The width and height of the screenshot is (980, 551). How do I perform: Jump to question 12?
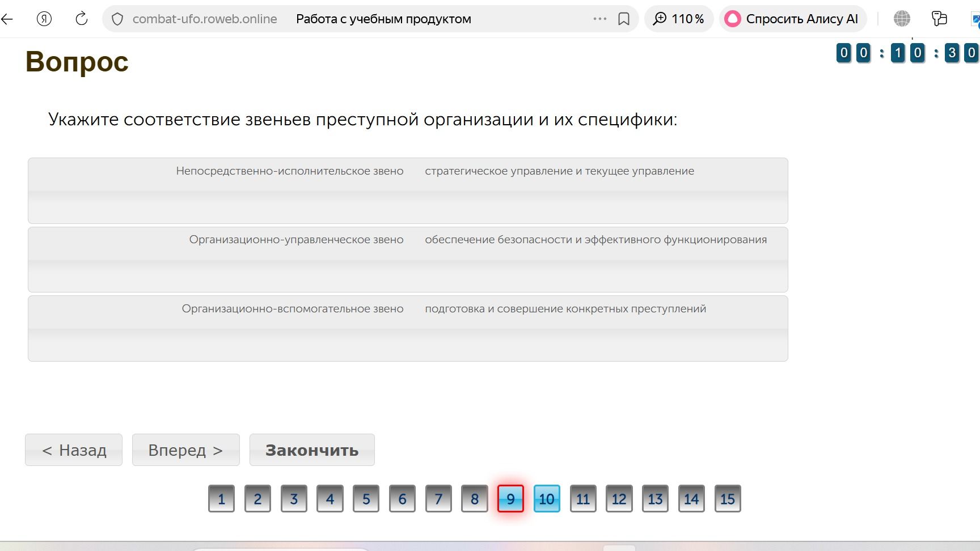(x=619, y=499)
